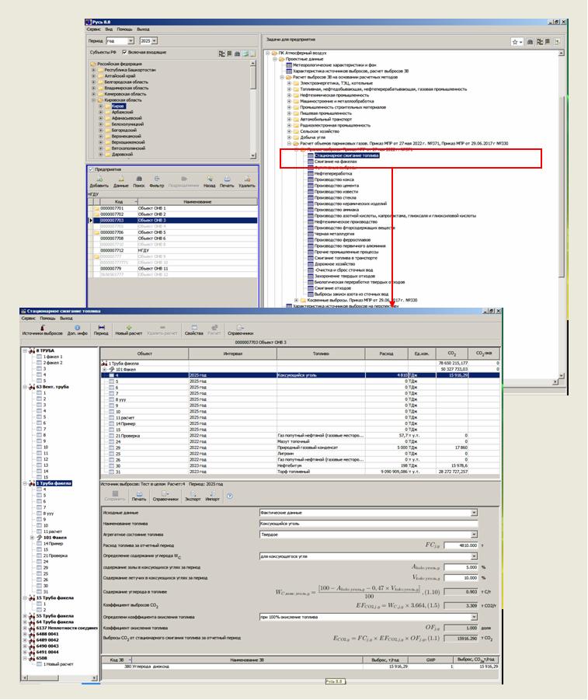Click the Добавить icon in the Предприятия panel
This screenshot has height=700, width=588.
pos(99,182)
